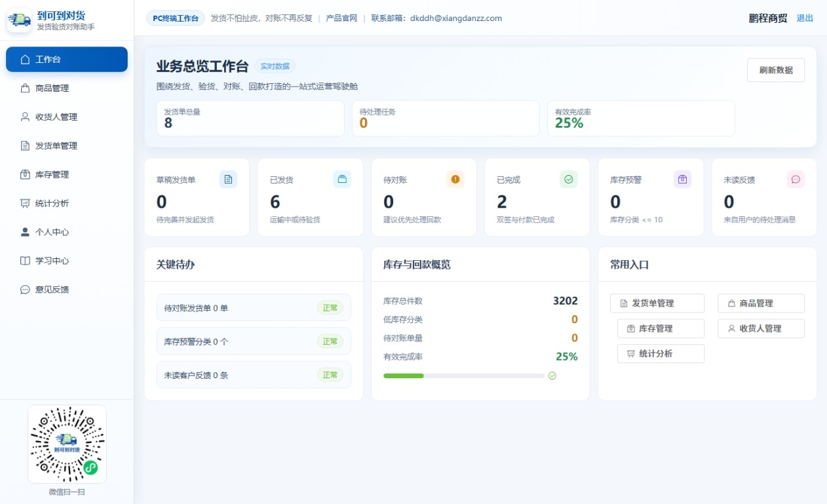Click the book icon beside 学习中心

coord(26,261)
